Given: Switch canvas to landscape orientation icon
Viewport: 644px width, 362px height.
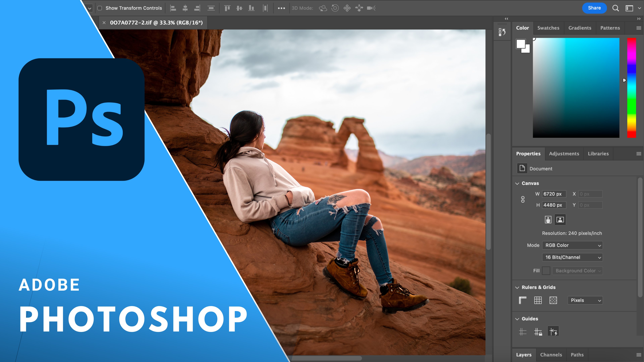Looking at the screenshot, I should pos(560,220).
